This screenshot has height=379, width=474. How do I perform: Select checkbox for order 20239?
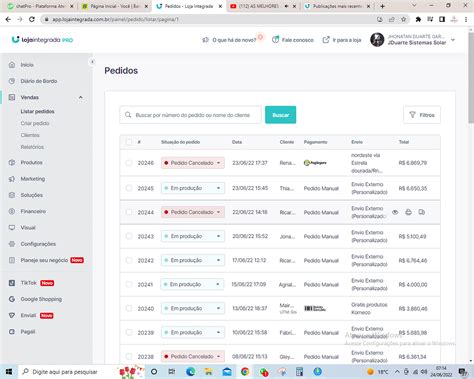coord(129,332)
